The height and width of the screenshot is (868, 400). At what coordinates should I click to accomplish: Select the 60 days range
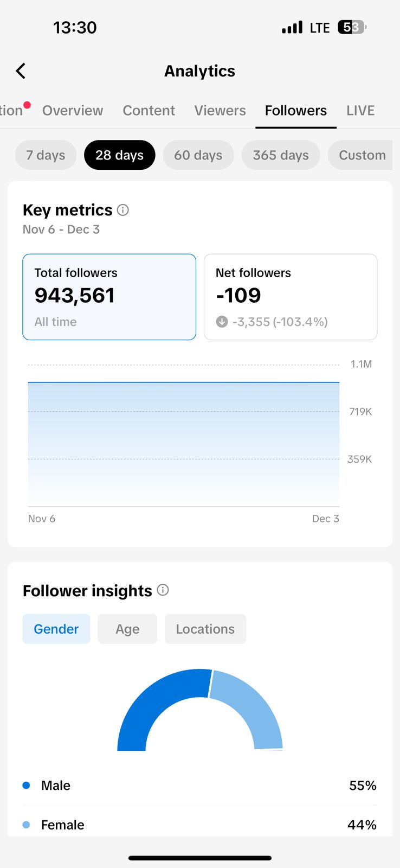198,155
